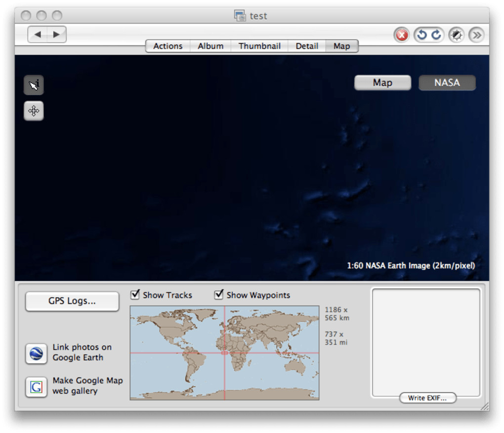The width and height of the screenshot is (504, 433).
Task: Click the Google Earth globe icon
Action: click(x=36, y=353)
